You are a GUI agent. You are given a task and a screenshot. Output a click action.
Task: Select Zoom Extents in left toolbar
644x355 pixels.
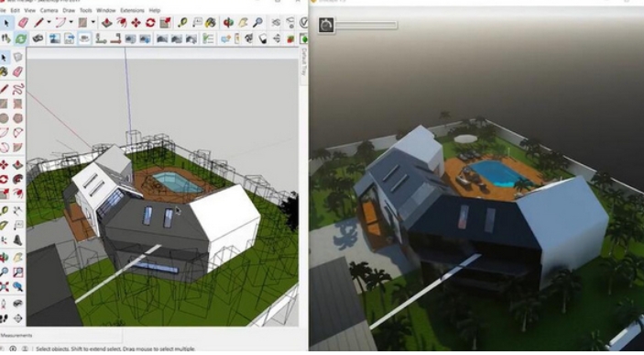pyautogui.click(x=4, y=286)
